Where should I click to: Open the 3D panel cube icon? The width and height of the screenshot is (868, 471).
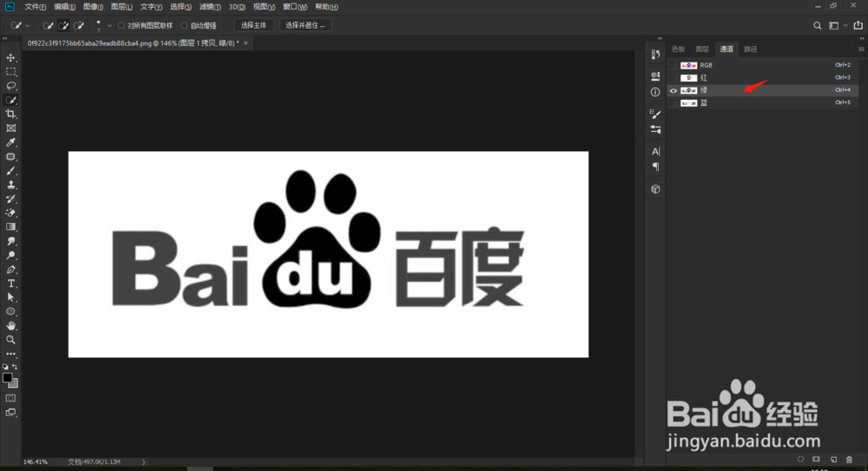[x=655, y=189]
